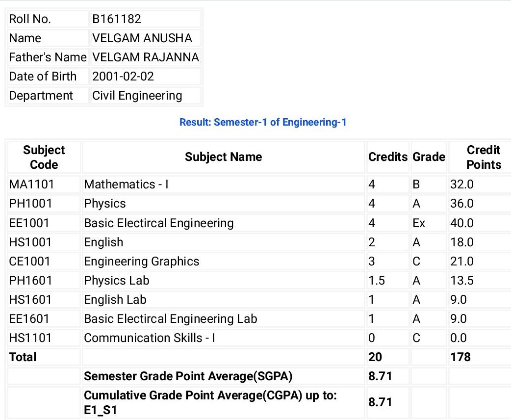This screenshot has height=420, width=511.
Task: Click the Result: Semester-1 of Engineering-1 heading
Action: (263, 122)
